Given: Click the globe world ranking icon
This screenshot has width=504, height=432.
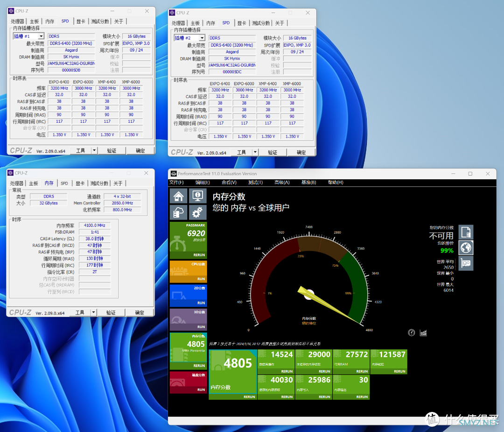Looking at the screenshot, I should 466,248.
